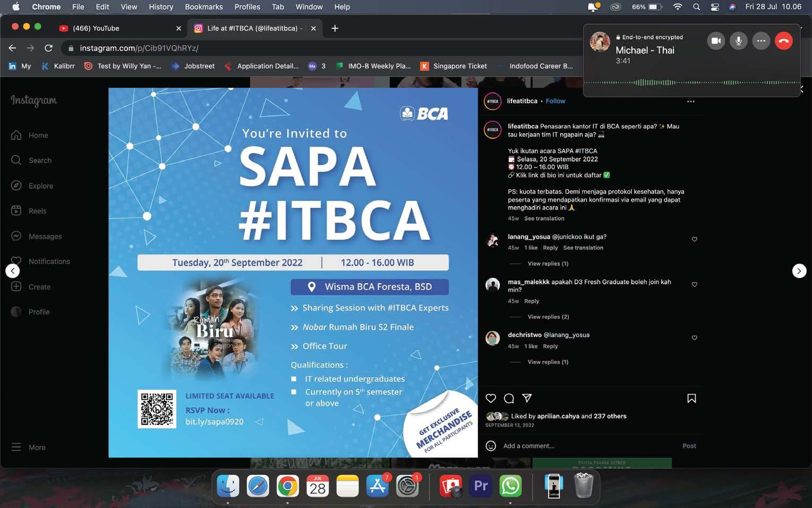Open Kalibrr bookmark
The height and width of the screenshot is (508, 812).
pyautogui.click(x=58, y=66)
